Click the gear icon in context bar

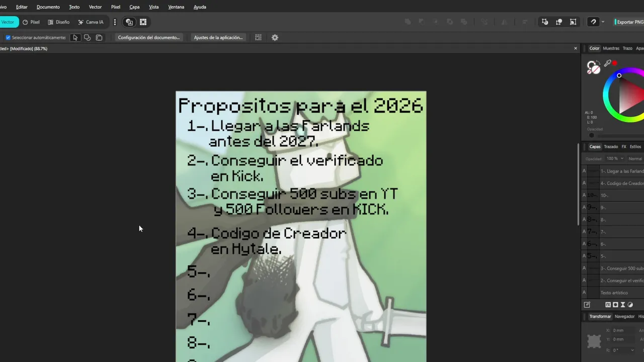pyautogui.click(x=275, y=38)
